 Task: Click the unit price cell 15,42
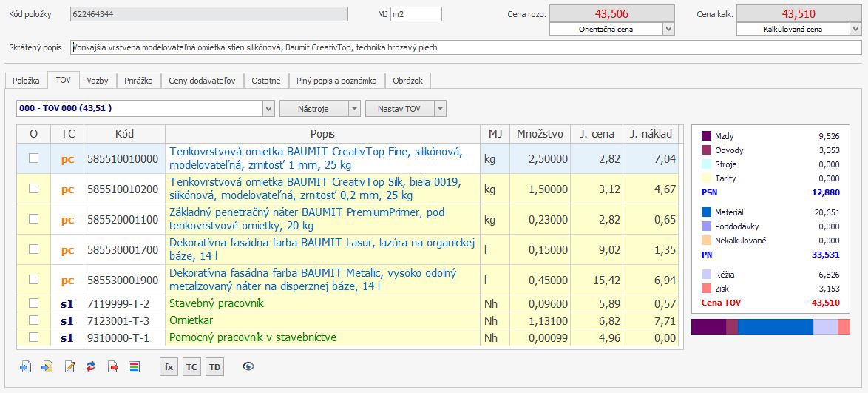coord(596,281)
